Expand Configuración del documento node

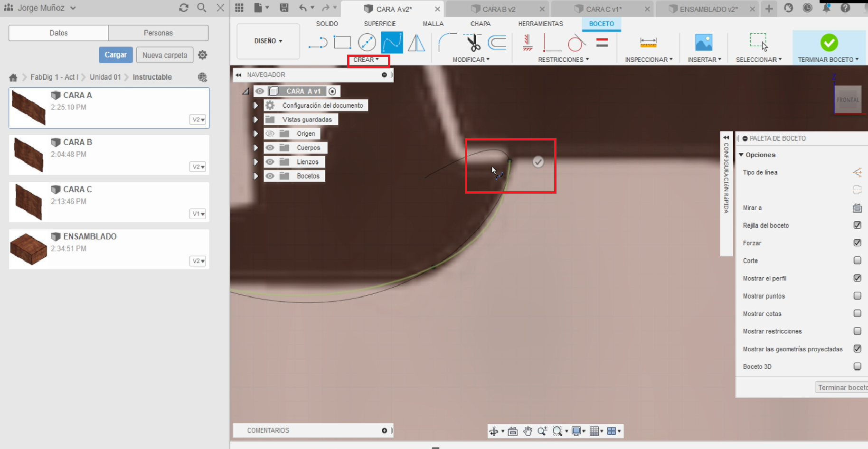[256, 105]
